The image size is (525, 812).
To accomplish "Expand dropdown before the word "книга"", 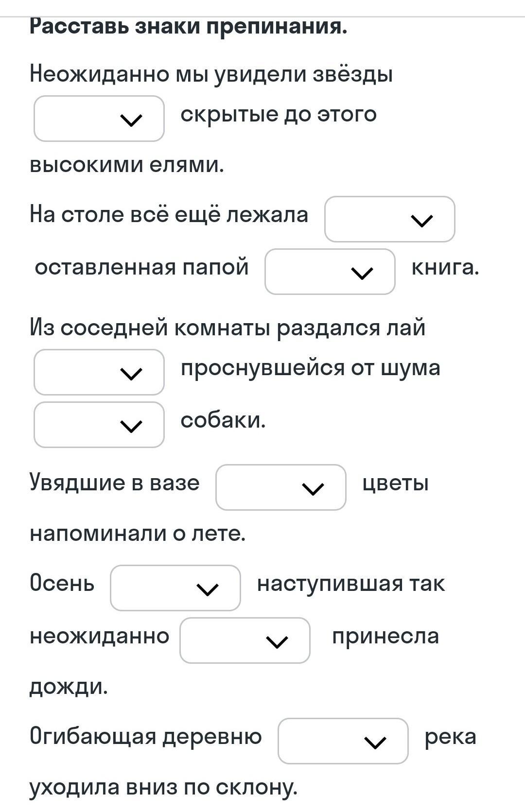I will pyautogui.click(x=330, y=272).
